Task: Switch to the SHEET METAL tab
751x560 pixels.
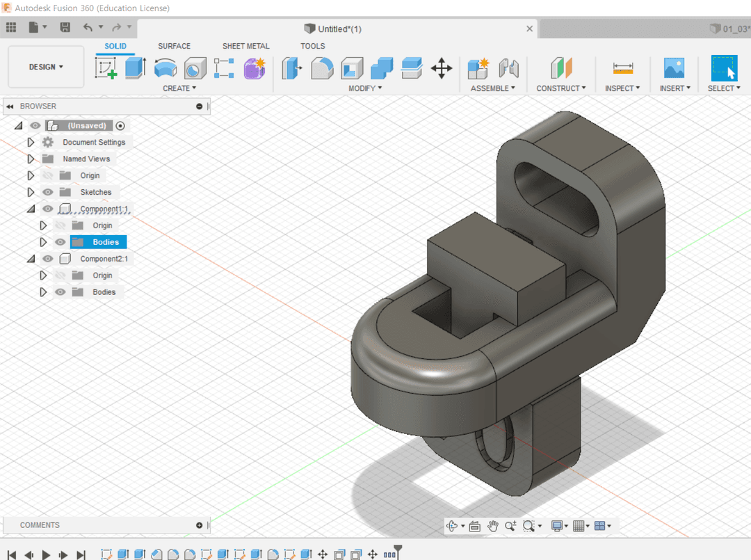Action: point(245,46)
